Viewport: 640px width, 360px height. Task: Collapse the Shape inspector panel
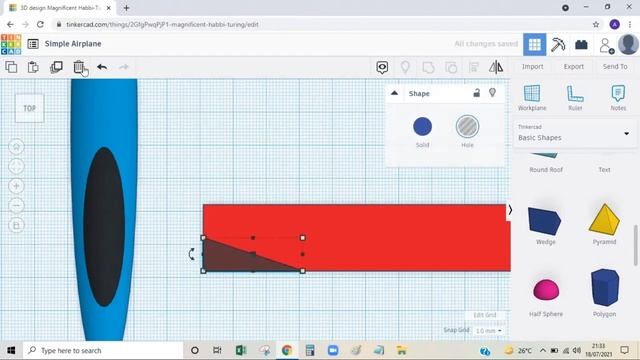click(x=394, y=93)
